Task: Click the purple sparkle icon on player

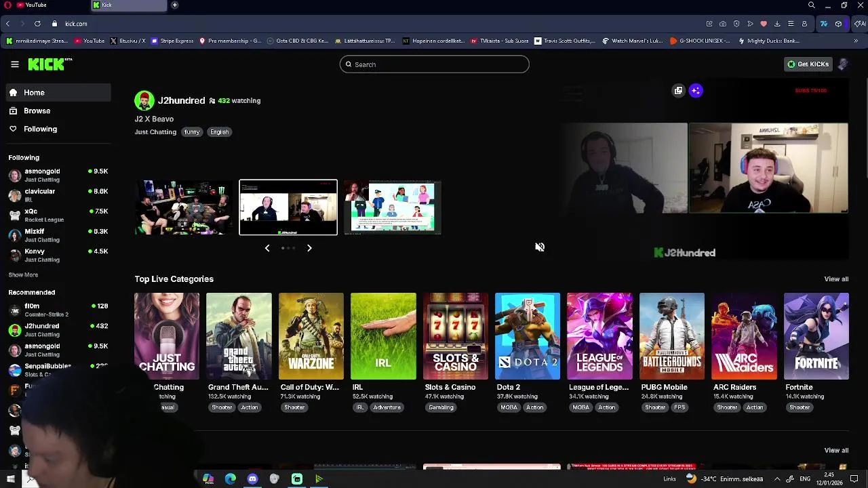Action: [x=696, y=91]
